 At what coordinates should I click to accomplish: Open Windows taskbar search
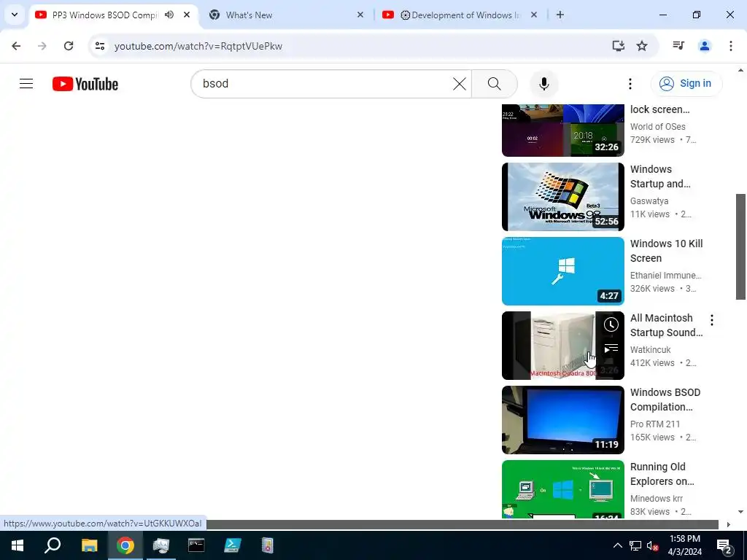pyautogui.click(x=53, y=545)
